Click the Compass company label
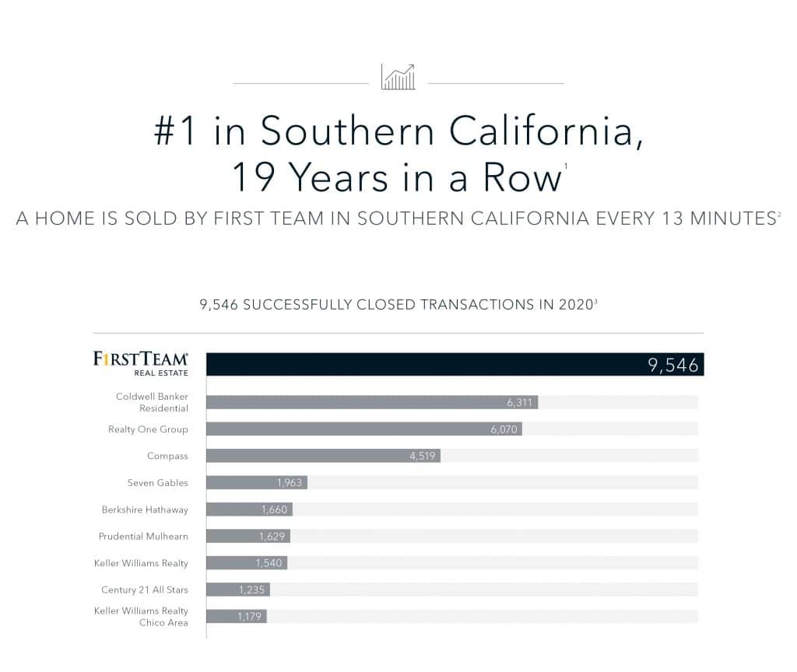Screen dimensions: 797x672 (167, 456)
